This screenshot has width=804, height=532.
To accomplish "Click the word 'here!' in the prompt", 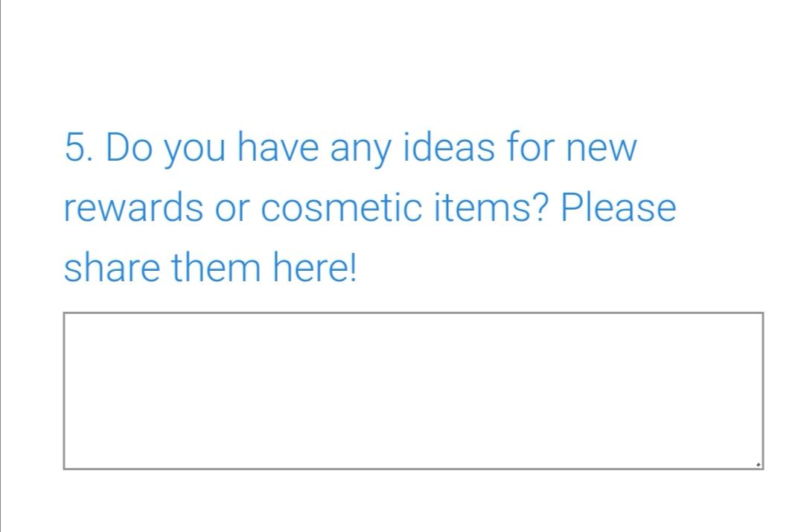I will pos(314,268).
